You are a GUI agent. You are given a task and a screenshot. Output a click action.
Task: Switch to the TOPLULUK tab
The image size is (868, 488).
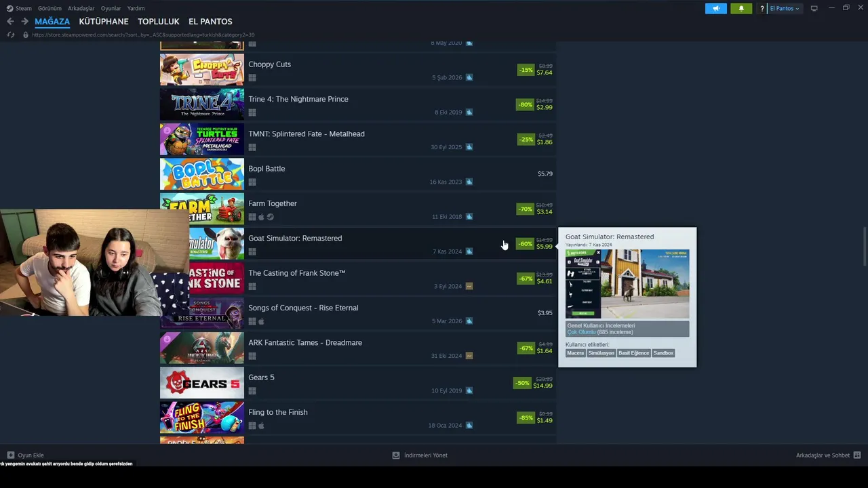(159, 22)
